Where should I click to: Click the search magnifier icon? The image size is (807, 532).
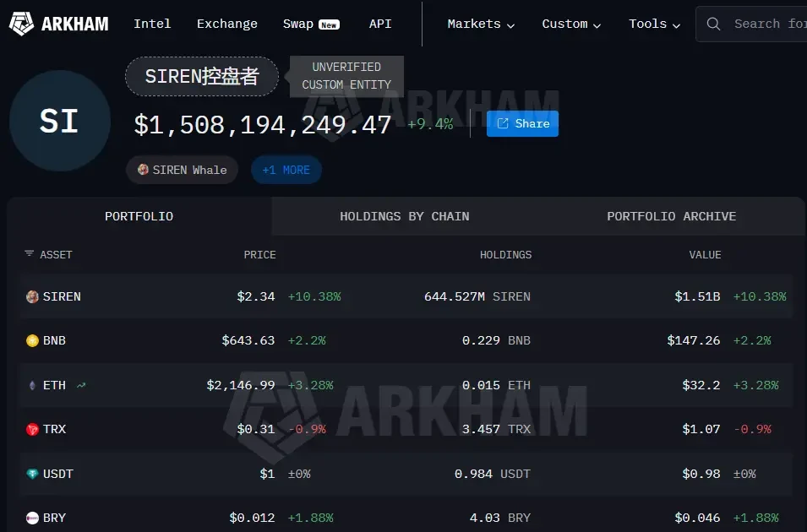(713, 24)
